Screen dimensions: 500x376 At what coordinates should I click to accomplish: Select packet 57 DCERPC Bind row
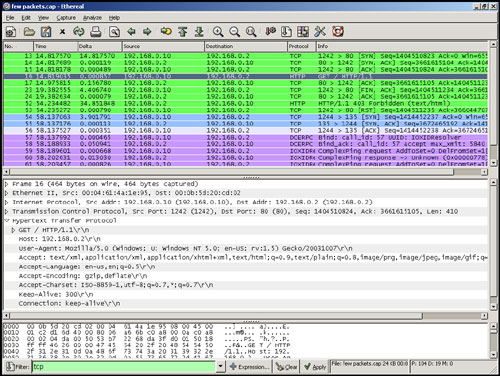pos(245,137)
